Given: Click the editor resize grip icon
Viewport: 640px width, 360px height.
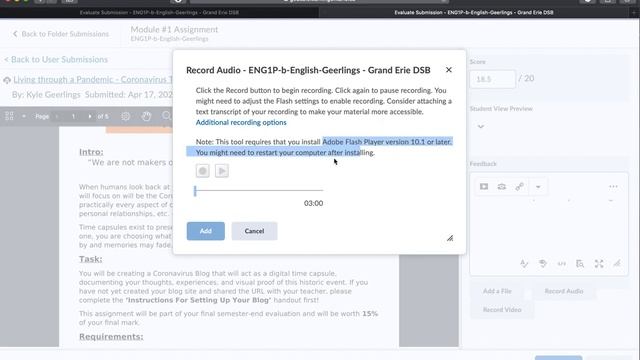Looking at the screenshot, I should click(617, 264).
